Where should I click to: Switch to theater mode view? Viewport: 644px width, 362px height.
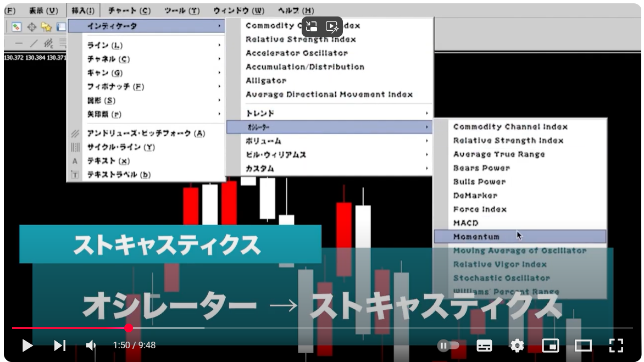point(583,346)
